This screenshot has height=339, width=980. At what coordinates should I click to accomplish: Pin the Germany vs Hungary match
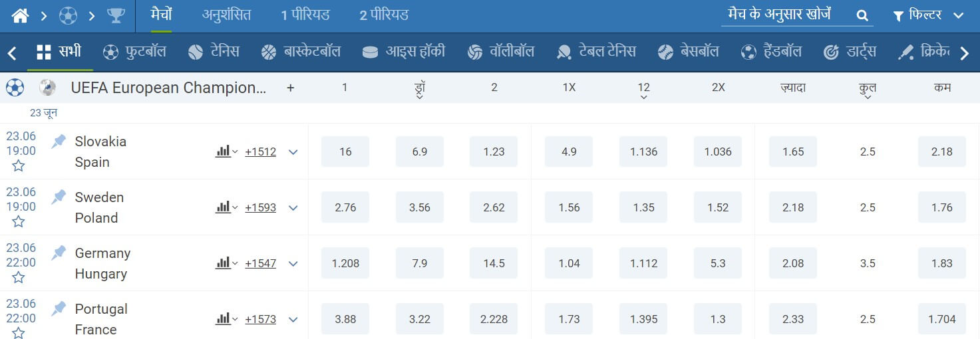tap(59, 253)
